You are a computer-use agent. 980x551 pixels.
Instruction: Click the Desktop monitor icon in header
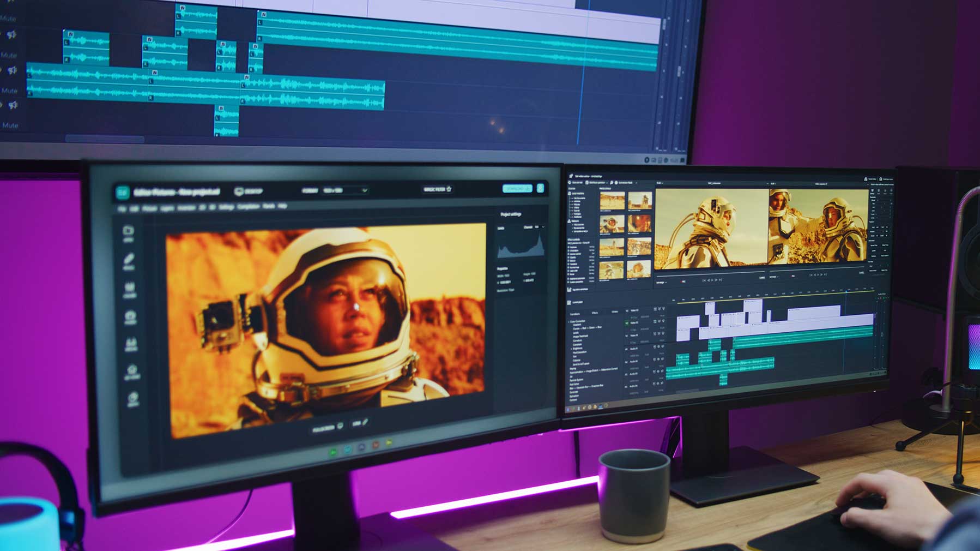[239, 191]
